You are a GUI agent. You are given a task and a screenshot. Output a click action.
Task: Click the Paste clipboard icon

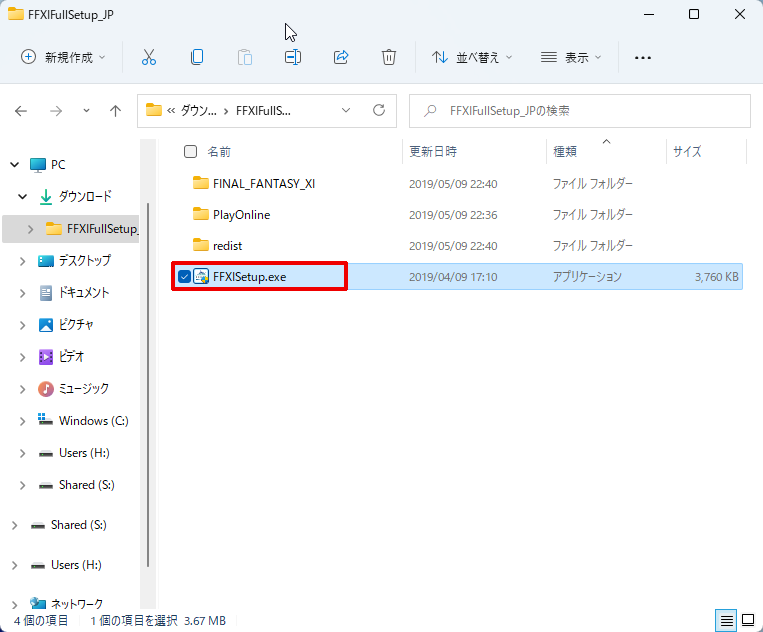[x=245, y=57]
